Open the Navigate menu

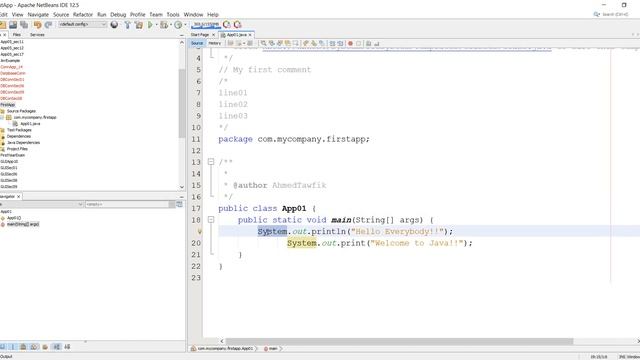(x=38, y=14)
